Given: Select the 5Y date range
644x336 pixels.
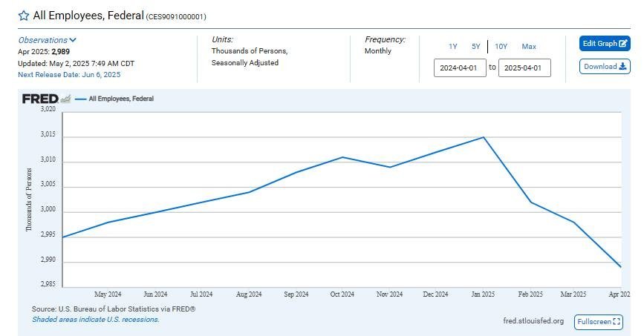Looking at the screenshot, I should 475,47.
